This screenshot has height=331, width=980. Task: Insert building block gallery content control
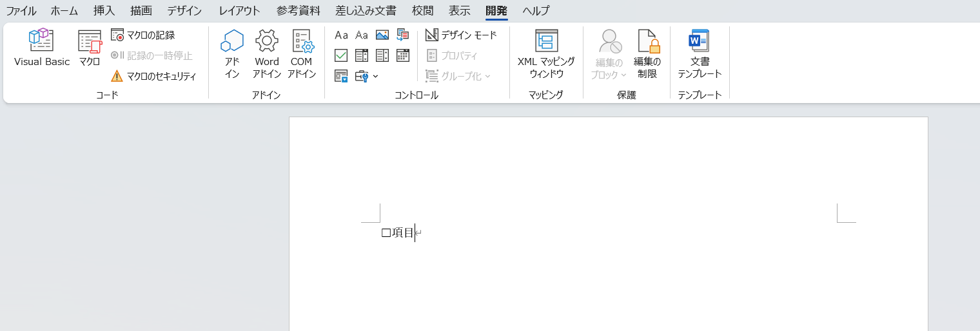[x=403, y=35]
